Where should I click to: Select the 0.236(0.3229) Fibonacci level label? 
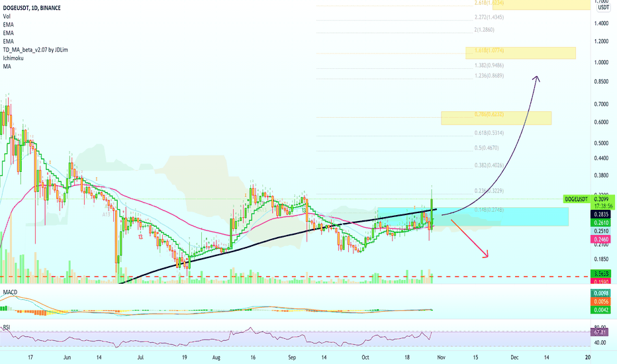pos(489,191)
